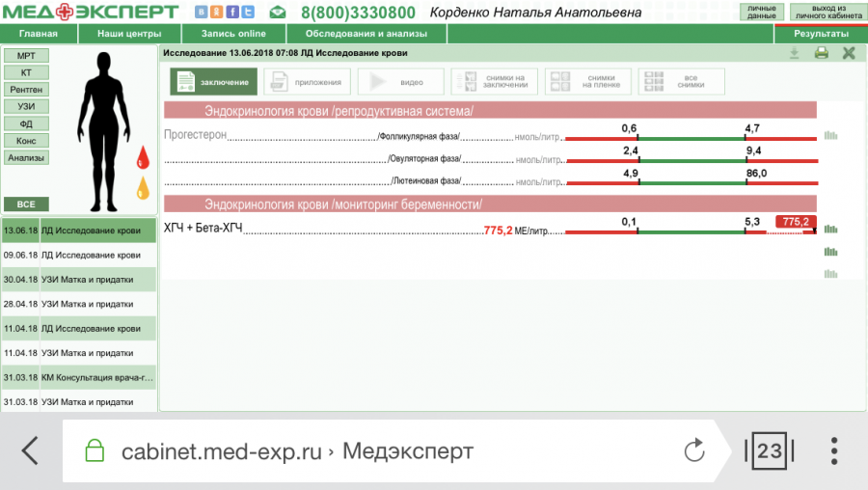Click the red blood drop icon

(x=143, y=157)
